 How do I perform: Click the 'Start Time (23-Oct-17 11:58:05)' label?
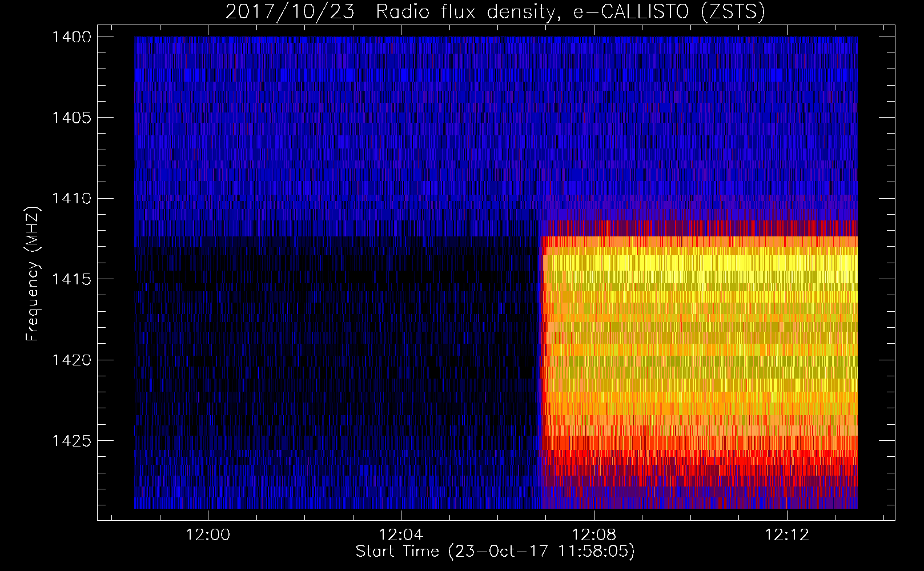(x=495, y=552)
